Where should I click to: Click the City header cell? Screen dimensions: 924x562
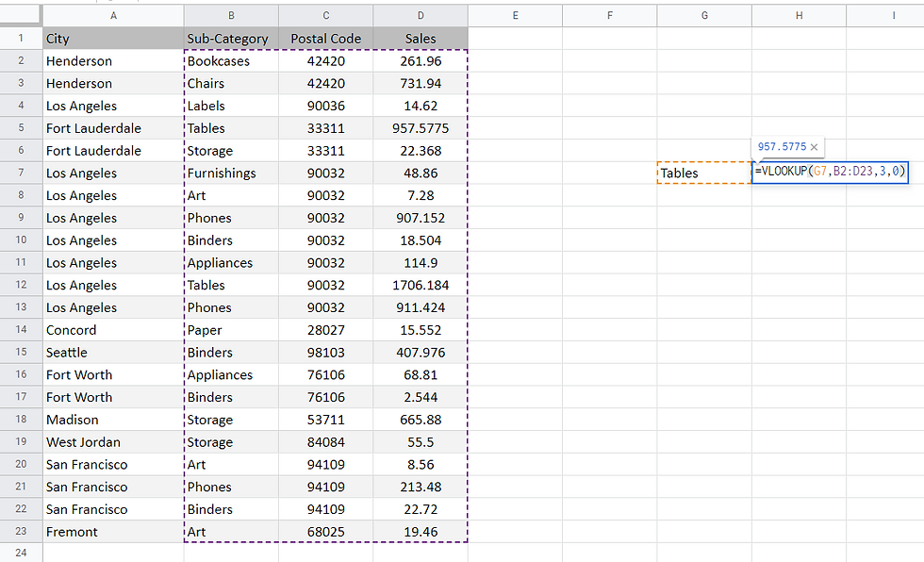tap(113, 39)
